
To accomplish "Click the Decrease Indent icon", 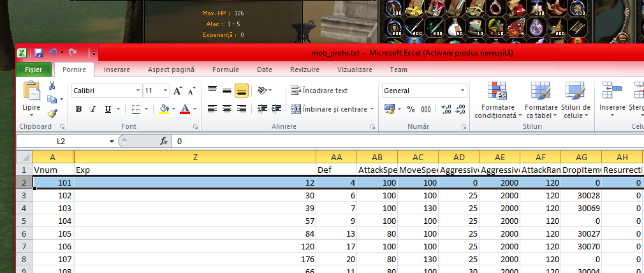I will [x=261, y=109].
